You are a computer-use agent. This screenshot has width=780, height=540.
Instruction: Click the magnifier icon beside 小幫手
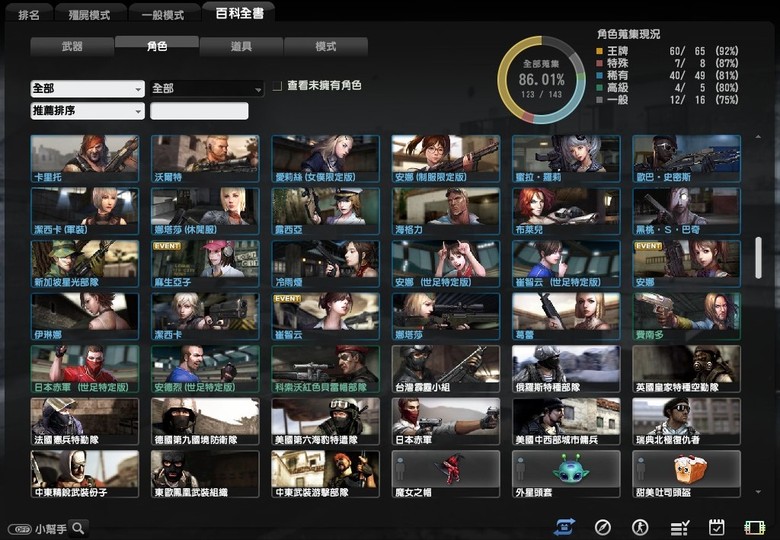click(77, 528)
